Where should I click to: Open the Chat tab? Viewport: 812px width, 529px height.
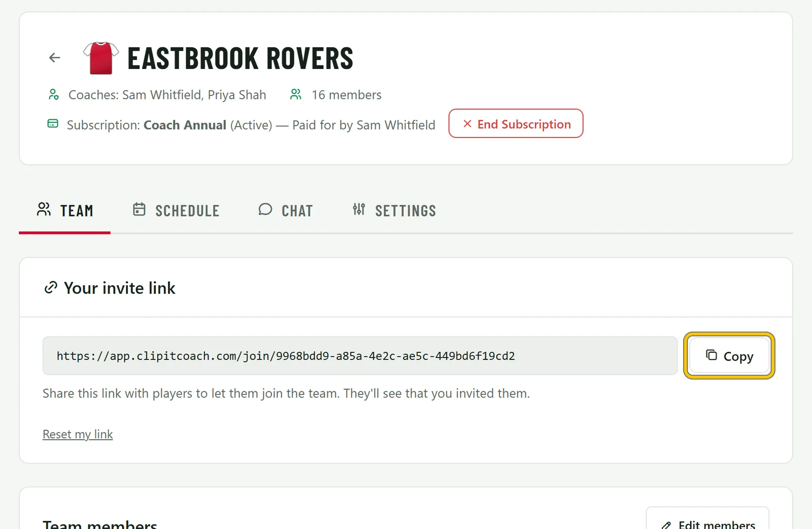point(286,211)
